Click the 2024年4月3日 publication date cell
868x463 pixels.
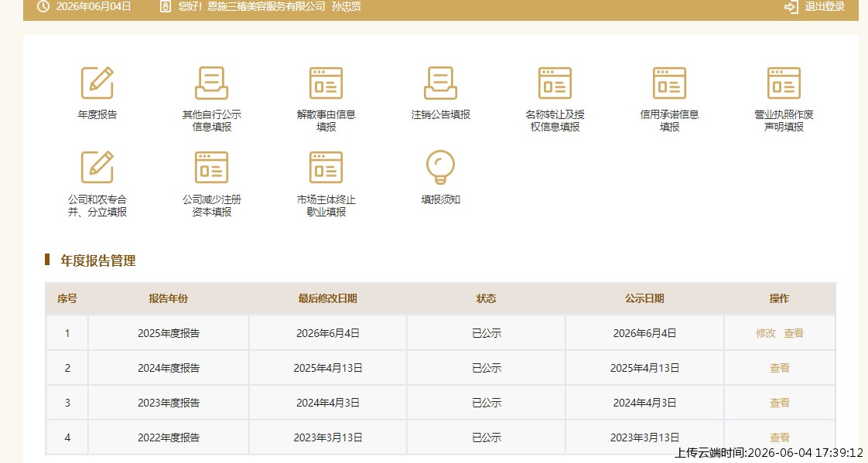click(644, 403)
